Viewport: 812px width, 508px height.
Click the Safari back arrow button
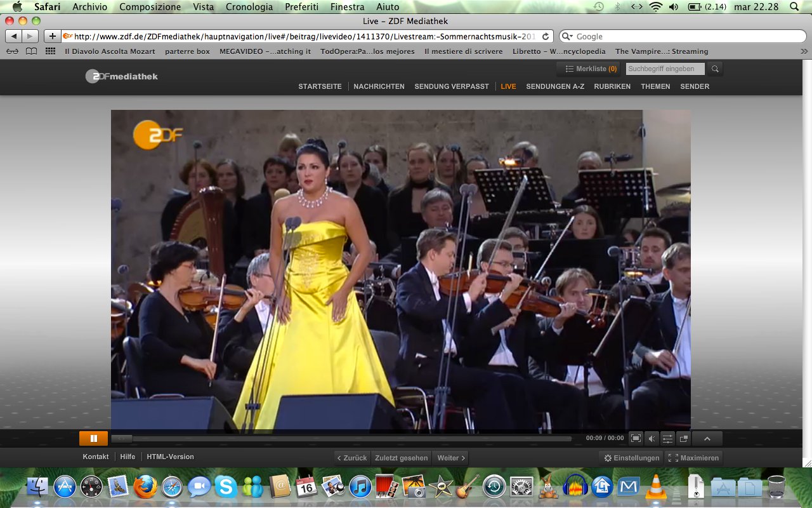(x=13, y=36)
